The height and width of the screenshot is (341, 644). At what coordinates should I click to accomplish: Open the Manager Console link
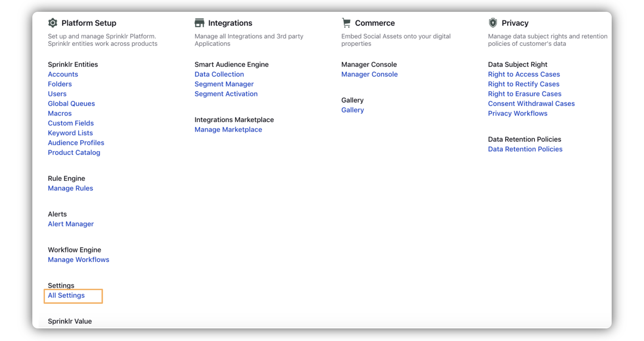[370, 74]
